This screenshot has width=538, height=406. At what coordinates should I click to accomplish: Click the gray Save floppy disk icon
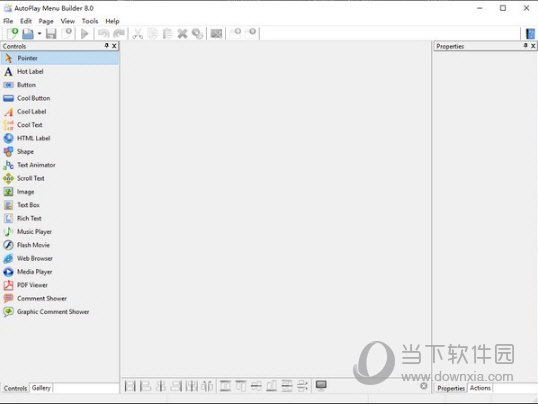click(51, 34)
